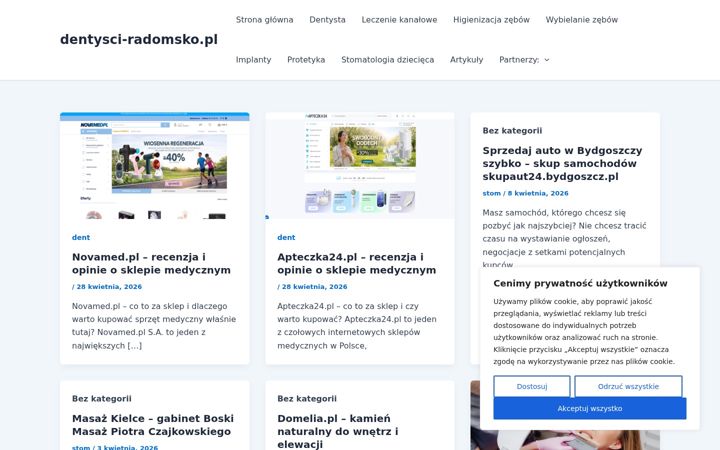Image resolution: width=720 pixels, height=450 pixels.
Task: Expand the Partnerzy dropdown arrow
Action: pyautogui.click(x=547, y=60)
